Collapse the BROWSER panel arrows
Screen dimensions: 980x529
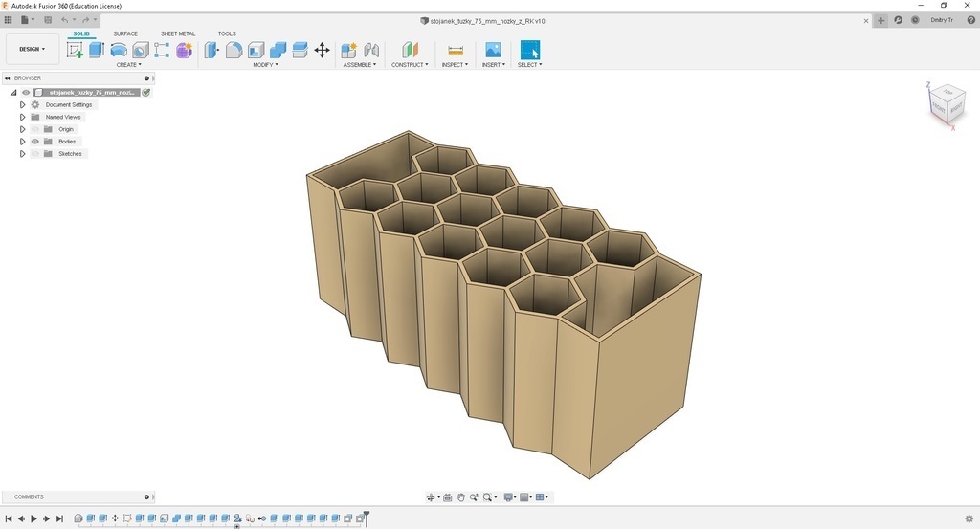8,78
